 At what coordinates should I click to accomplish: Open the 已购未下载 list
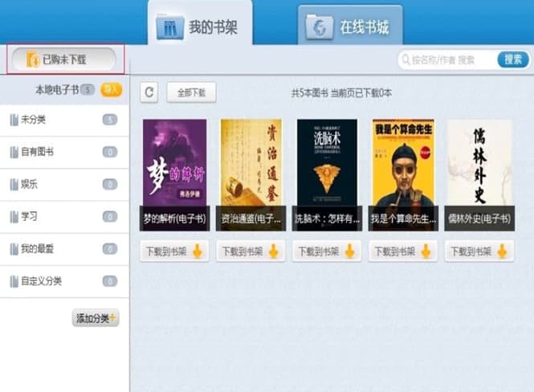(x=63, y=59)
